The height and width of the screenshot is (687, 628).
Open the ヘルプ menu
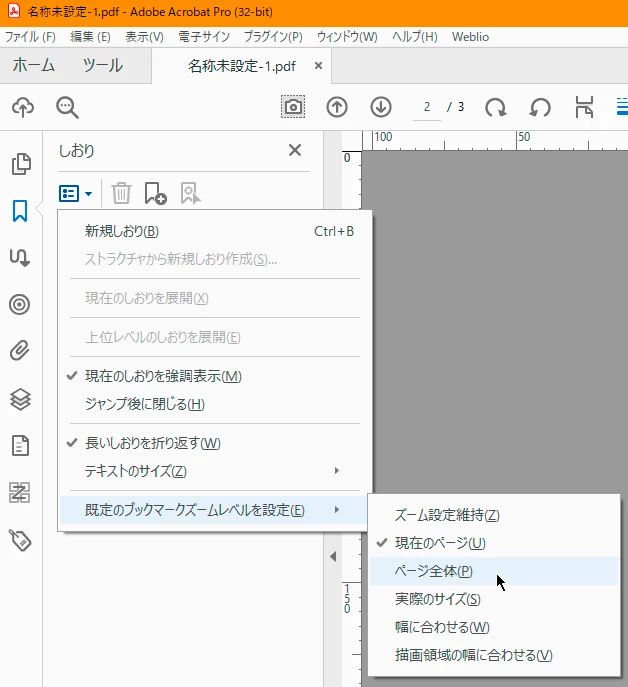[x=415, y=37]
